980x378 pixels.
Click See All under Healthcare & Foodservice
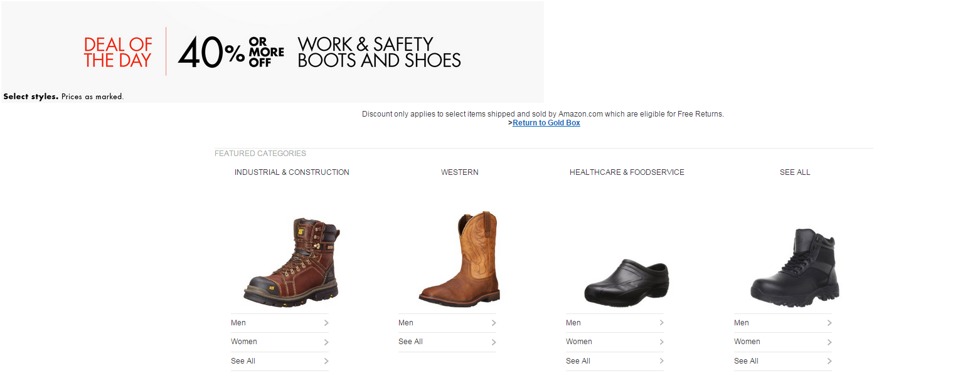(578, 361)
